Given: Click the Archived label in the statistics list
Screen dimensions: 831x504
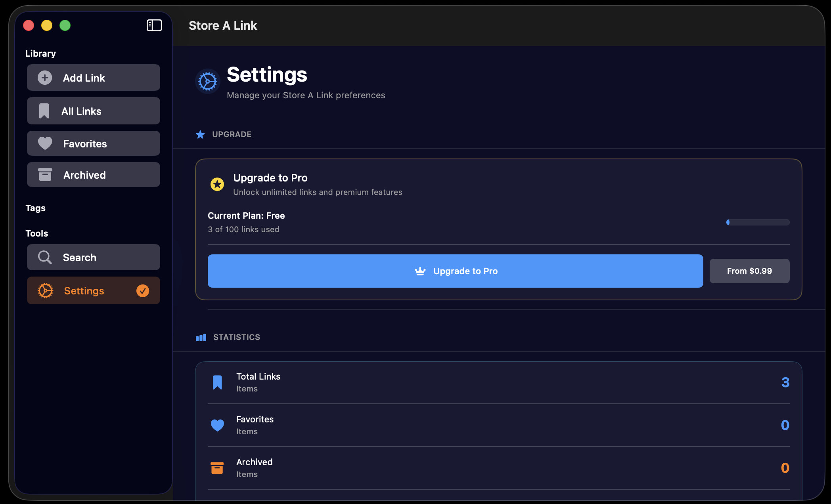Looking at the screenshot, I should click(254, 462).
